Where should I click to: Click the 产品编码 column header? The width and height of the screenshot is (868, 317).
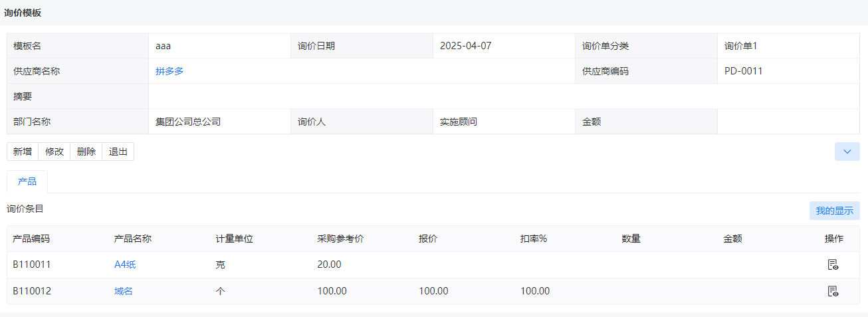31,239
